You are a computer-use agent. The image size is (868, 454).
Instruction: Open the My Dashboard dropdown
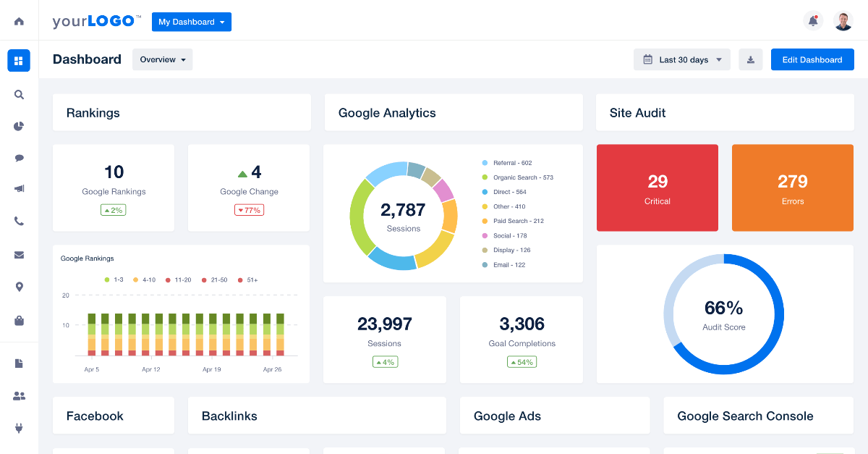click(191, 22)
